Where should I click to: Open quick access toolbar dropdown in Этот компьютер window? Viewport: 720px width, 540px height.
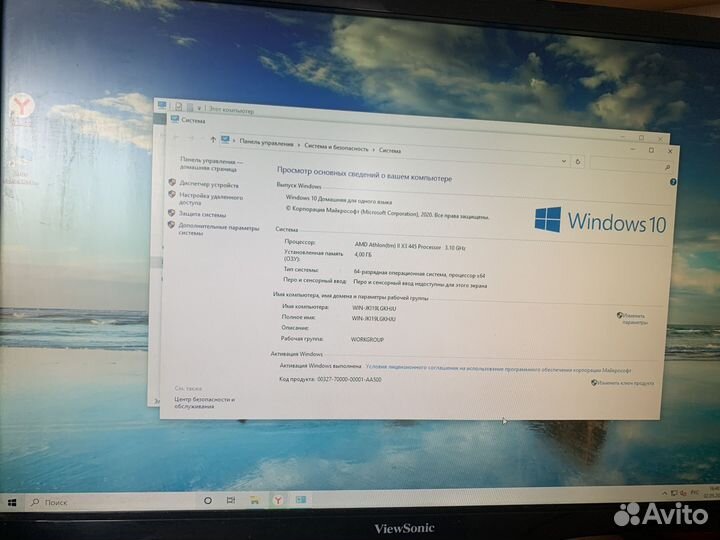[x=199, y=108]
